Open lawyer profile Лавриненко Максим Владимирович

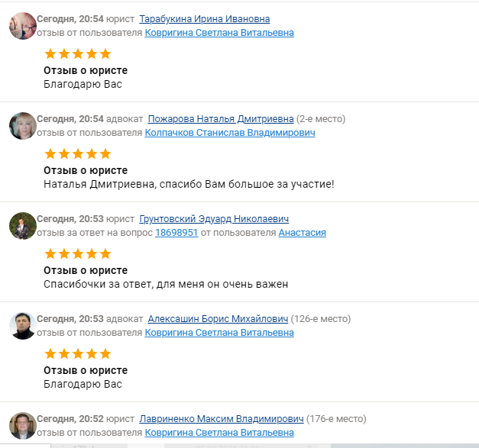221,419
